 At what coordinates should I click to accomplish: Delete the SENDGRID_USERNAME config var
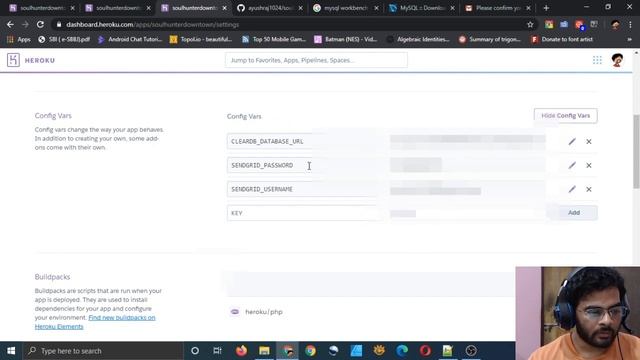[x=589, y=189]
